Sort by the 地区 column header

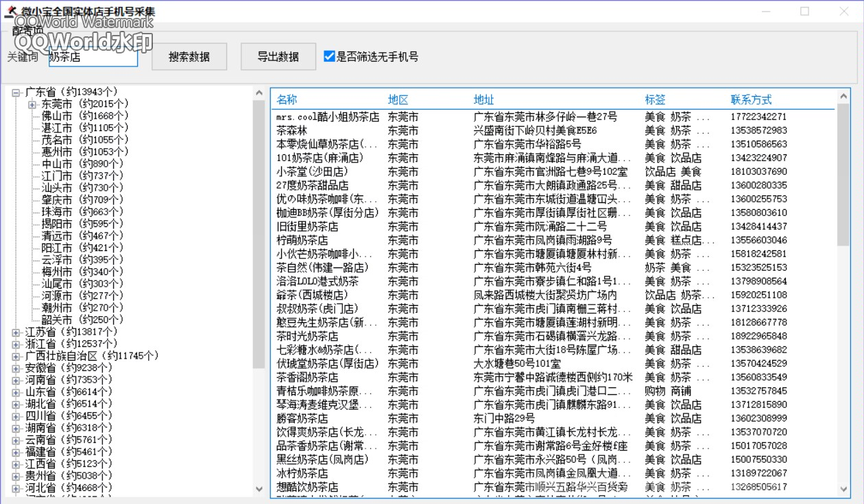398,100
